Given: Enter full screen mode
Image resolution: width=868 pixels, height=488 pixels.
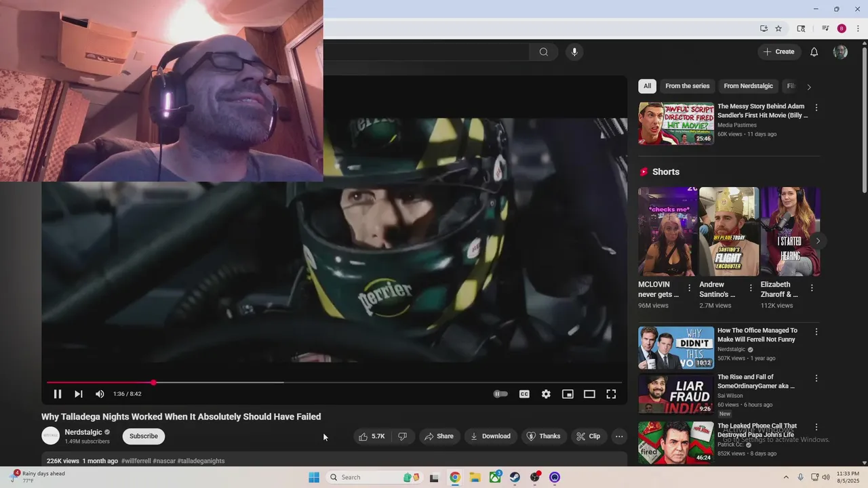Looking at the screenshot, I should point(611,394).
